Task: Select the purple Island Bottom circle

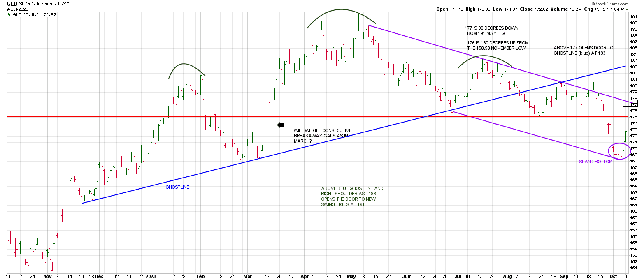Action: [x=619, y=151]
